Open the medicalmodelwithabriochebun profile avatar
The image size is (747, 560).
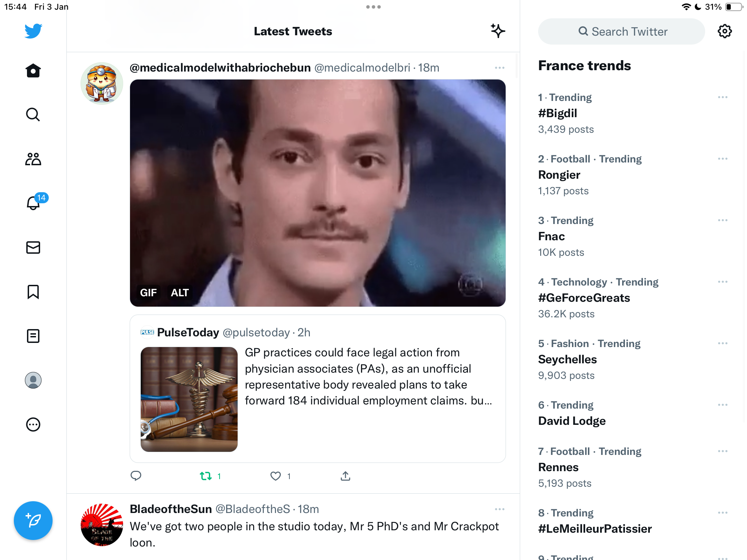click(102, 83)
